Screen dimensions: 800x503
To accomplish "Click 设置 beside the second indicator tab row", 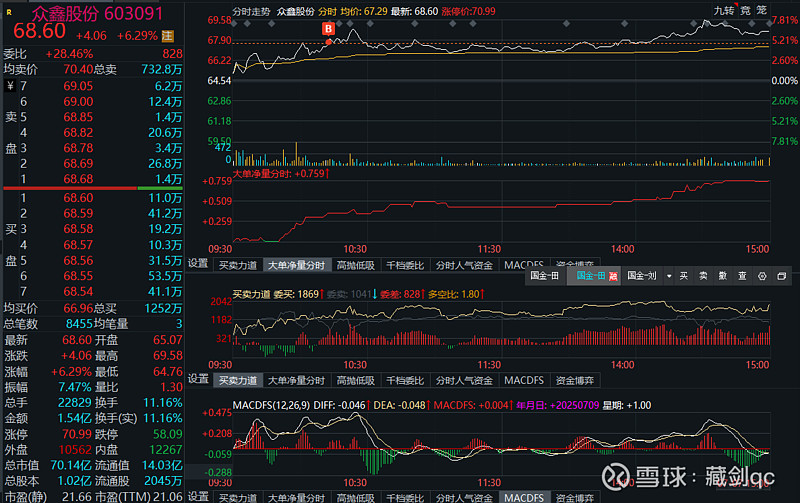I will tap(198, 379).
